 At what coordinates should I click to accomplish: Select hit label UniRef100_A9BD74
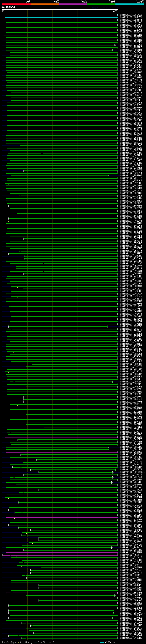point(131,80)
